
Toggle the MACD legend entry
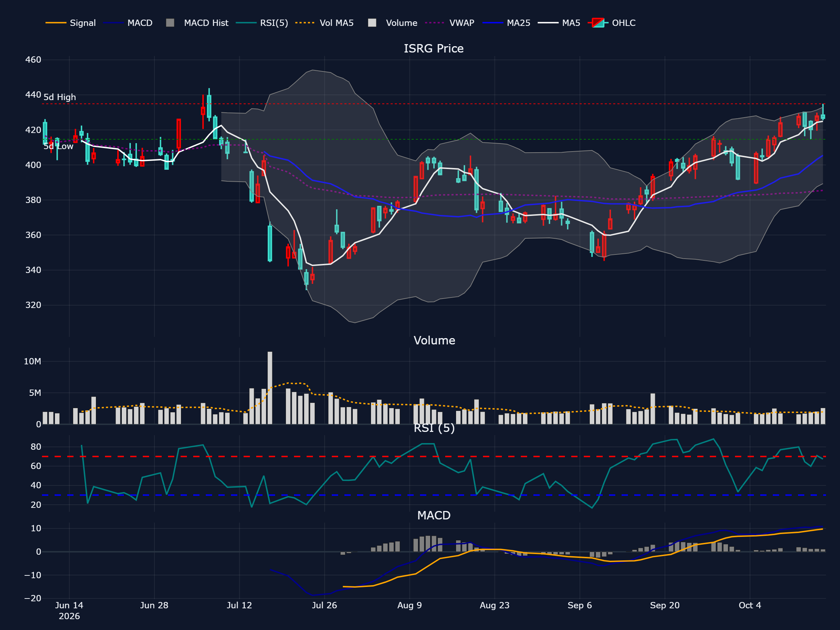(128, 23)
